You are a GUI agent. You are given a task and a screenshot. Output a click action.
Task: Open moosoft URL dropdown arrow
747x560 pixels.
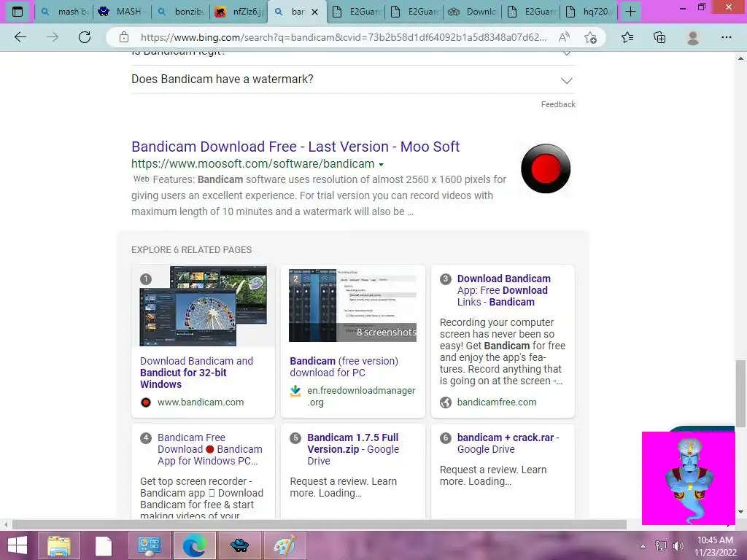381,165
